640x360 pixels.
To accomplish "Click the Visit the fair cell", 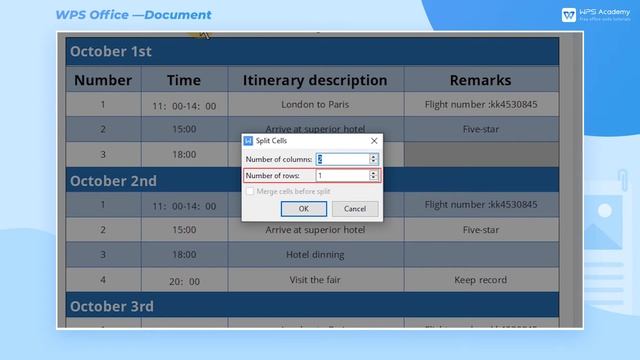I will coord(316,280).
